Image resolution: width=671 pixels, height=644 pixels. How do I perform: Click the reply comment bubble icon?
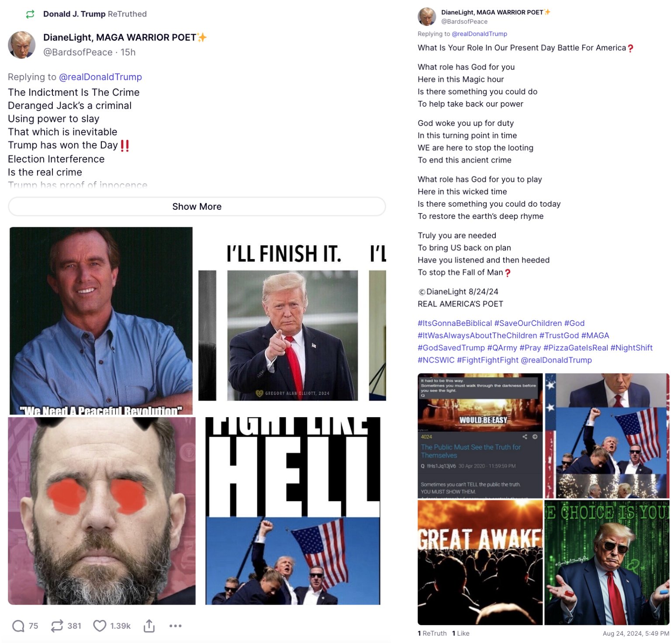tap(18, 626)
